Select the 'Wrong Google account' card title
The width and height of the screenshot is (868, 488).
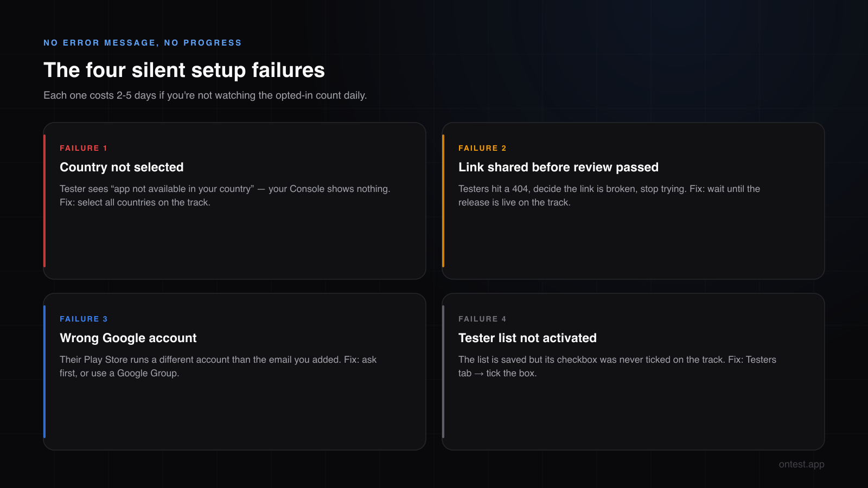click(x=128, y=338)
